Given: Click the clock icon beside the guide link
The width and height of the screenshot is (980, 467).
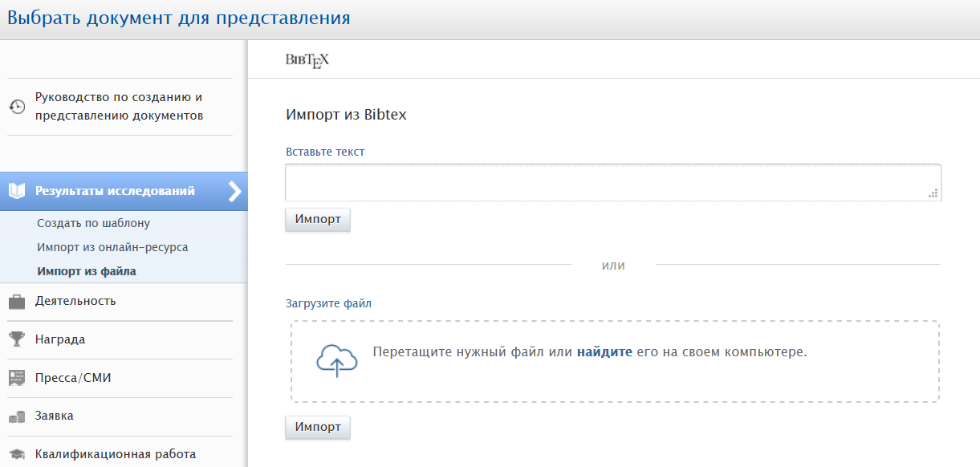Looking at the screenshot, I should [16, 107].
